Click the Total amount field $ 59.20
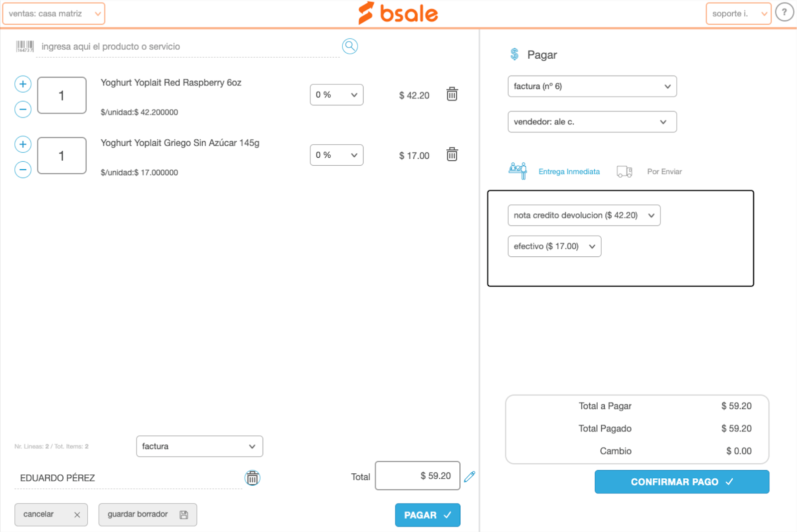This screenshot has height=532, width=797. [x=417, y=476]
